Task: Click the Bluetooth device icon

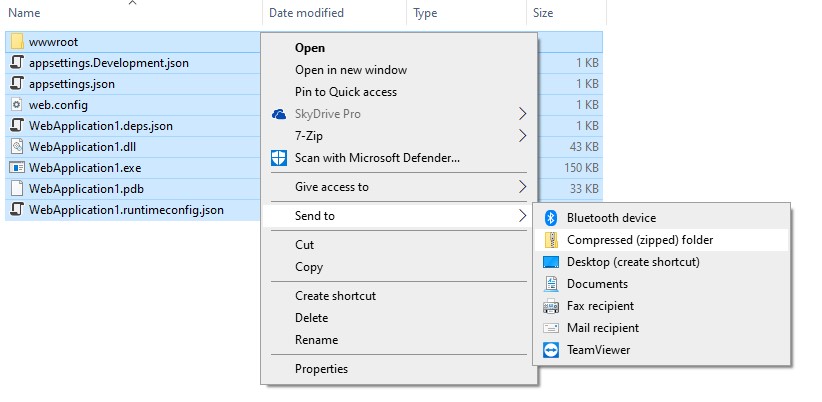Action: point(550,218)
